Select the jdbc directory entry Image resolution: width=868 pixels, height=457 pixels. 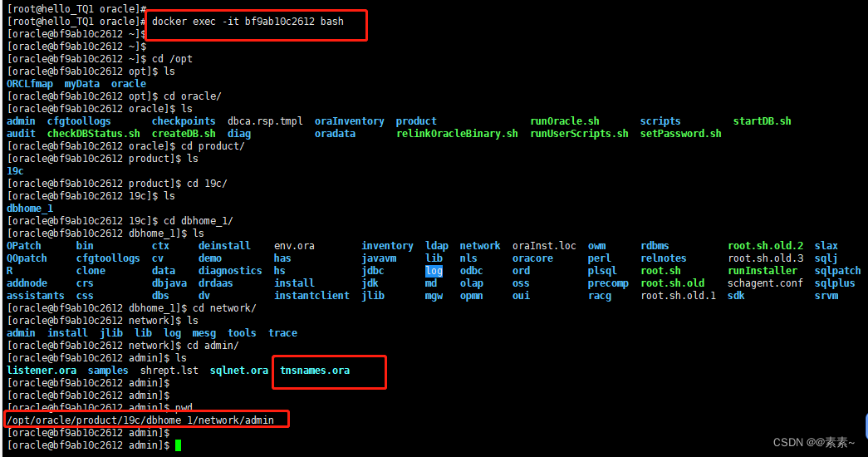373,271
